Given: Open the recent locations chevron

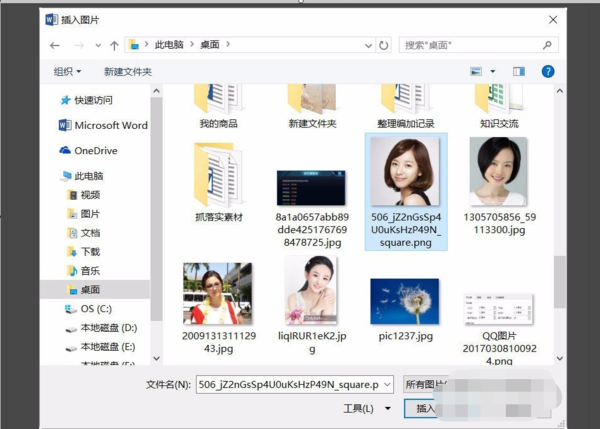Looking at the screenshot, I should pyautogui.click(x=98, y=46).
